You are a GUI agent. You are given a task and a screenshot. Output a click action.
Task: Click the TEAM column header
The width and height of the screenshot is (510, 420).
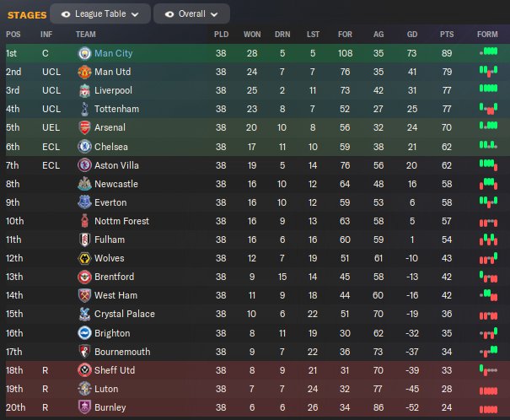point(86,35)
